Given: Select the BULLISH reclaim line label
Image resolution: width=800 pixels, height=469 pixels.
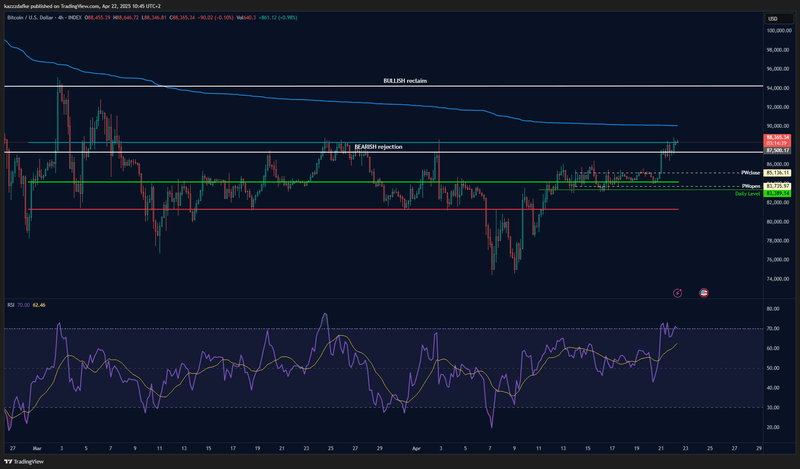Looking at the screenshot, I should [405, 81].
